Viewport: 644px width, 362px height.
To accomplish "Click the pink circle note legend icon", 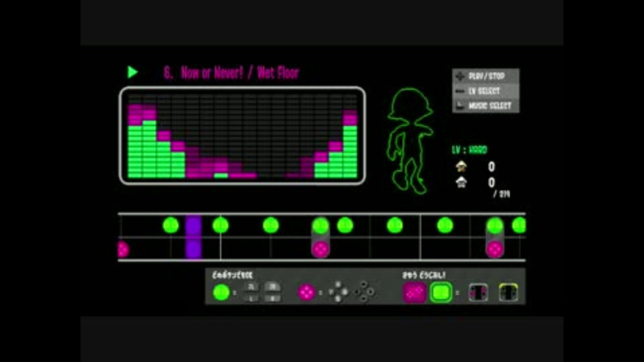I will pos(307,293).
